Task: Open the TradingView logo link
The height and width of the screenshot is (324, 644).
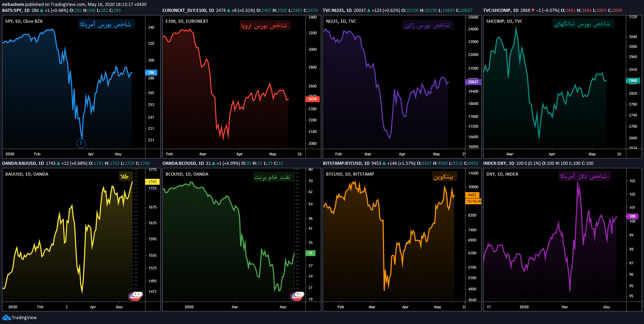Action: click(x=19, y=317)
